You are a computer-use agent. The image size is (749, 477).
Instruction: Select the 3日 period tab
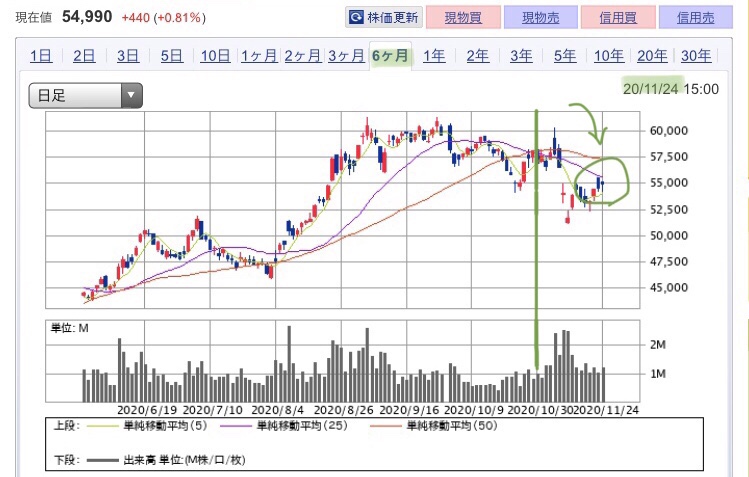tap(128, 56)
